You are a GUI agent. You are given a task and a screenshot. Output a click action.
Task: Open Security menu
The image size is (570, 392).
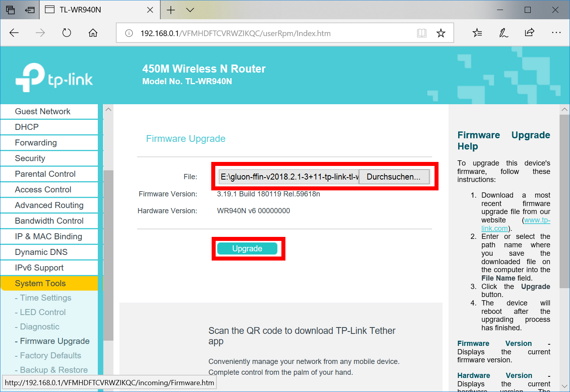pos(49,158)
